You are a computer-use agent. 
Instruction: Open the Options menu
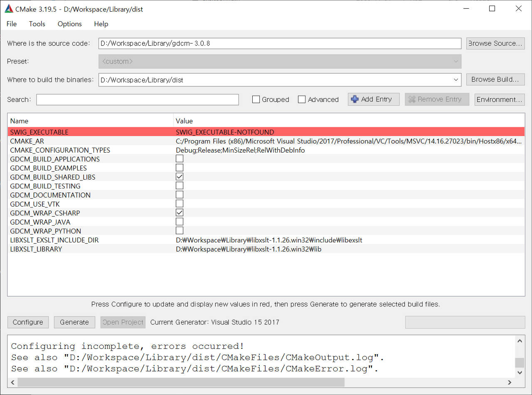tap(70, 24)
